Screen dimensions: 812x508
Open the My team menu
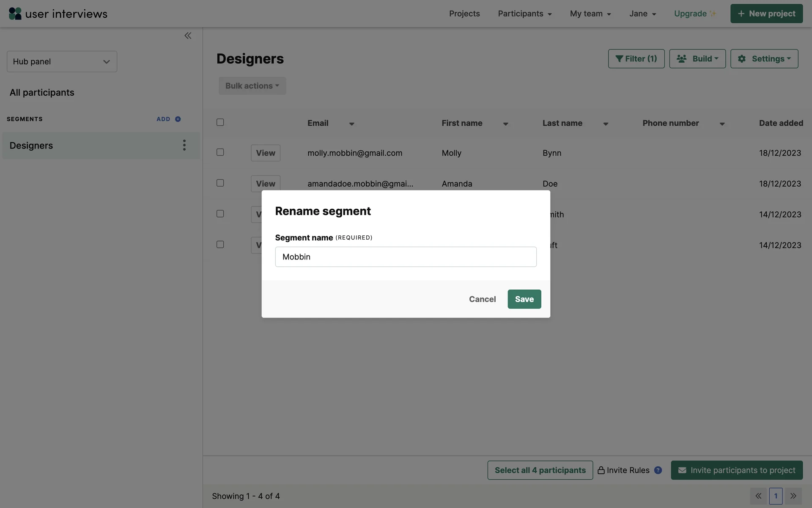pos(590,14)
